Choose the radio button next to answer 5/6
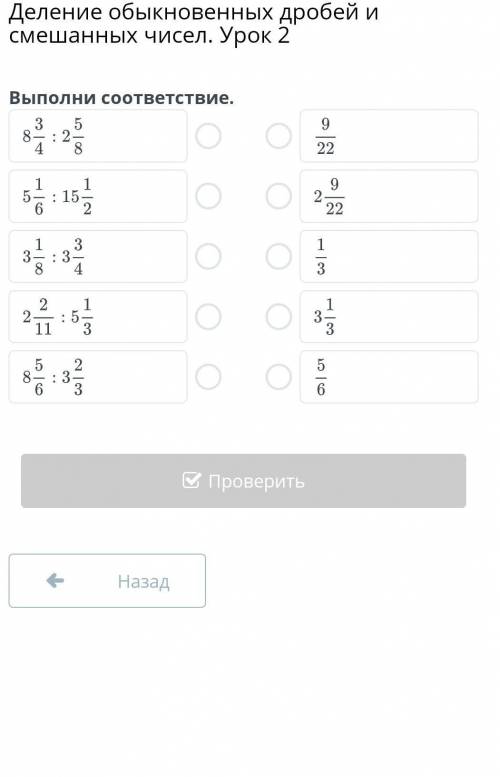The width and height of the screenshot is (500, 777). coord(278,377)
